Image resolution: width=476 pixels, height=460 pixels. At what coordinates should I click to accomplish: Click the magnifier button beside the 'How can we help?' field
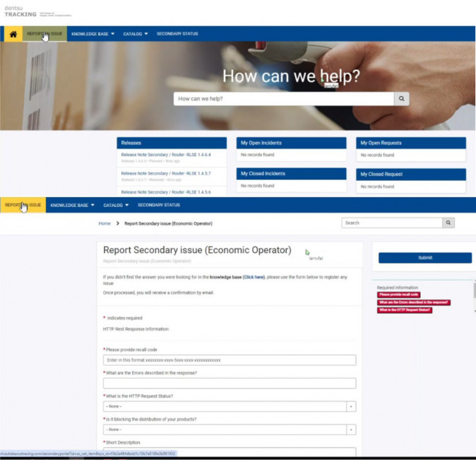pos(401,99)
